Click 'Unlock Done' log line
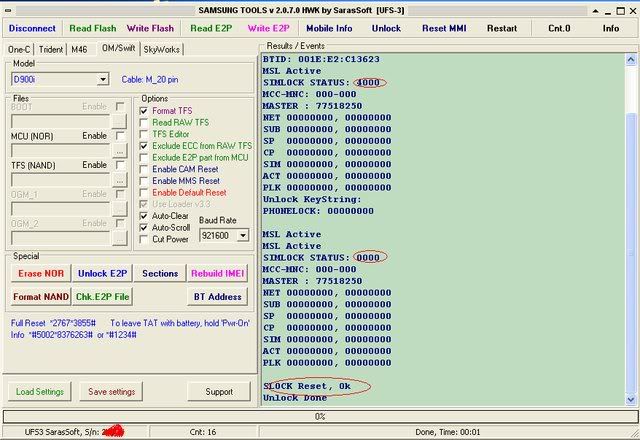 [x=295, y=398]
